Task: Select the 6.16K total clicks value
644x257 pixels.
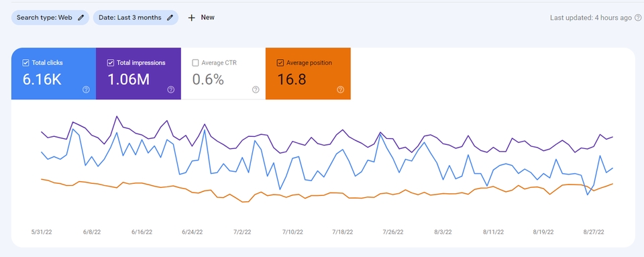Action: pyautogui.click(x=42, y=80)
